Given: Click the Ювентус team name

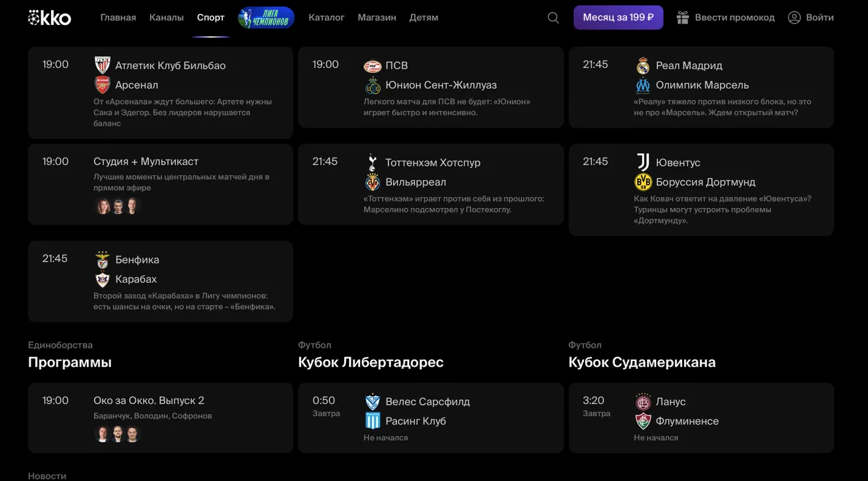Looking at the screenshot, I should click(678, 162).
